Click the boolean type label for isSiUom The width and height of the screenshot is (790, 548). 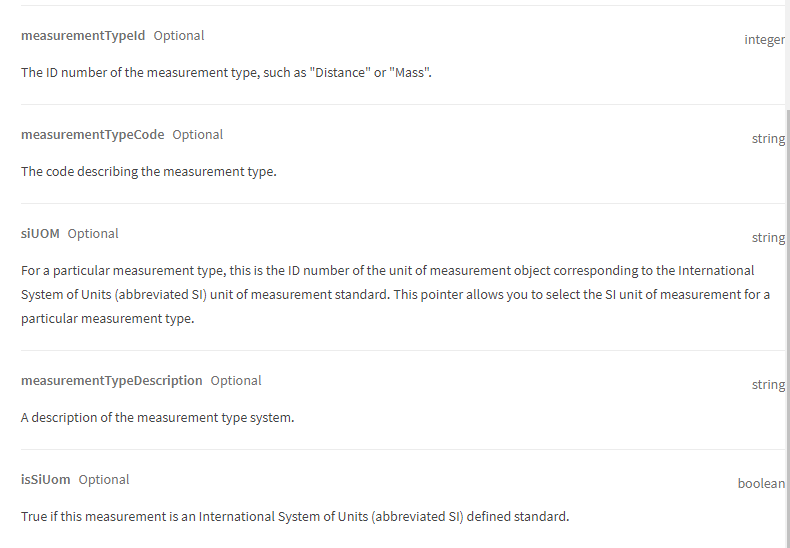click(x=761, y=484)
